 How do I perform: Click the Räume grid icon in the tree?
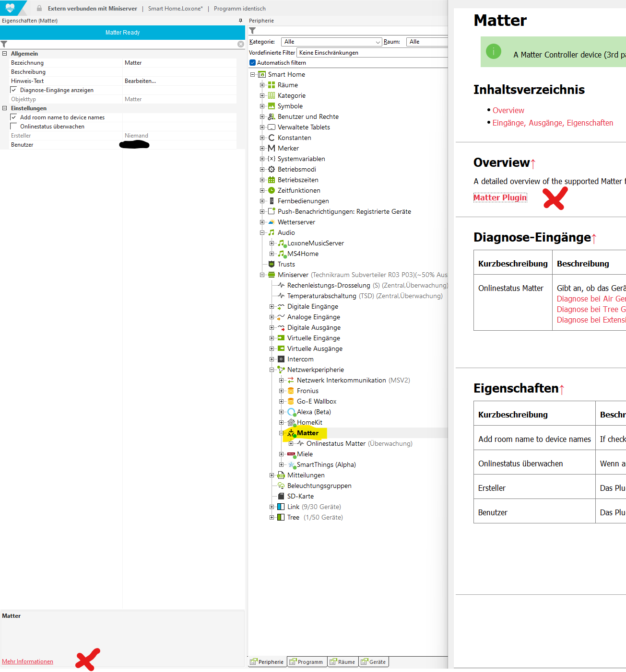272,85
